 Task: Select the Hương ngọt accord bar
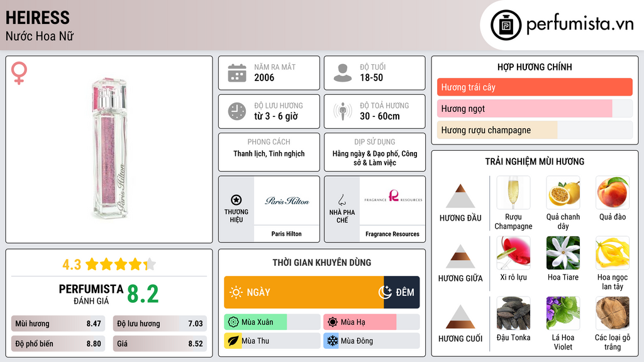tap(535, 109)
